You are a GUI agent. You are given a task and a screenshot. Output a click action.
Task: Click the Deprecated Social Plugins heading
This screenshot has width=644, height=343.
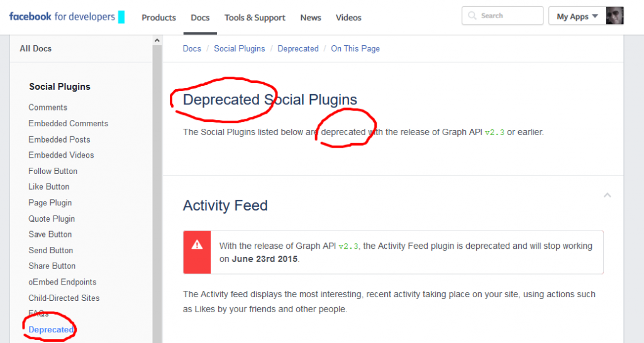point(270,100)
